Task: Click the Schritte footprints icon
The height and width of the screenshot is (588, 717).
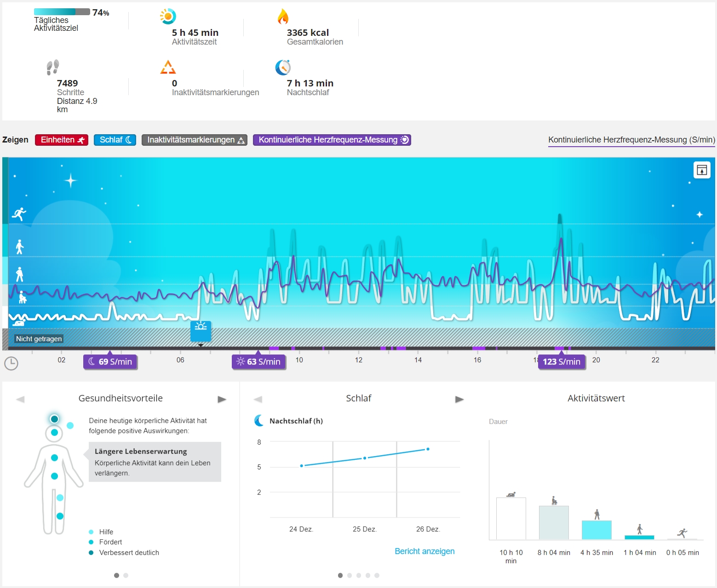Action: (53, 67)
